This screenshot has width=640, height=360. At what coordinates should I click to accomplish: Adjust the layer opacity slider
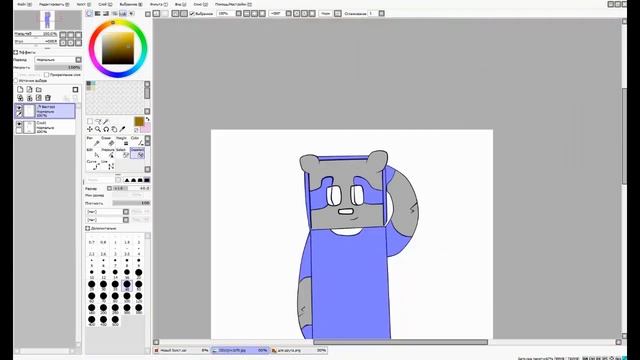[58, 67]
